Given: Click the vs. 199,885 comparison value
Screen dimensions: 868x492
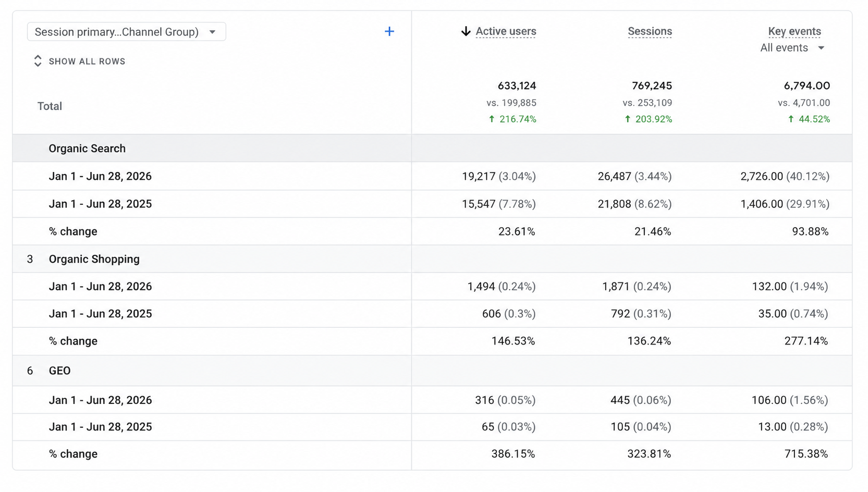Looking at the screenshot, I should click(511, 103).
